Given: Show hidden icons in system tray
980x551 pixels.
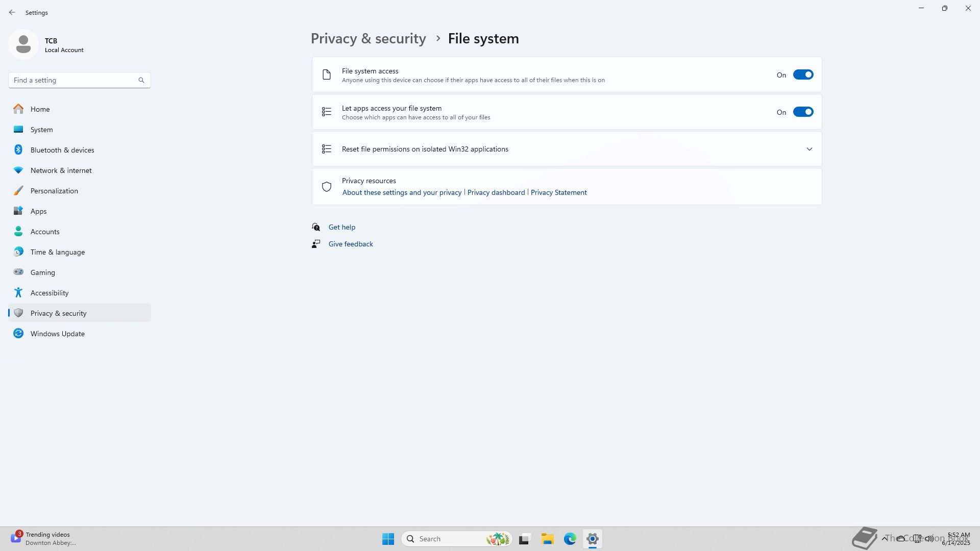Looking at the screenshot, I should [x=884, y=539].
